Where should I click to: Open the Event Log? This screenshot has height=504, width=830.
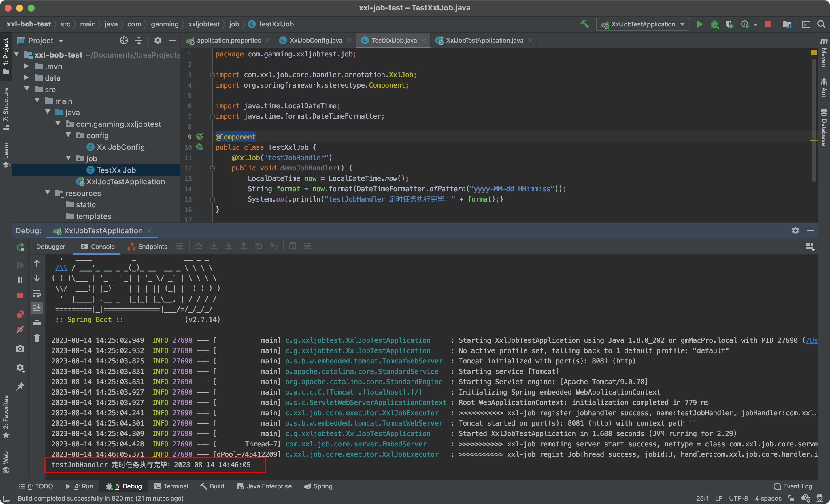pyautogui.click(x=793, y=486)
